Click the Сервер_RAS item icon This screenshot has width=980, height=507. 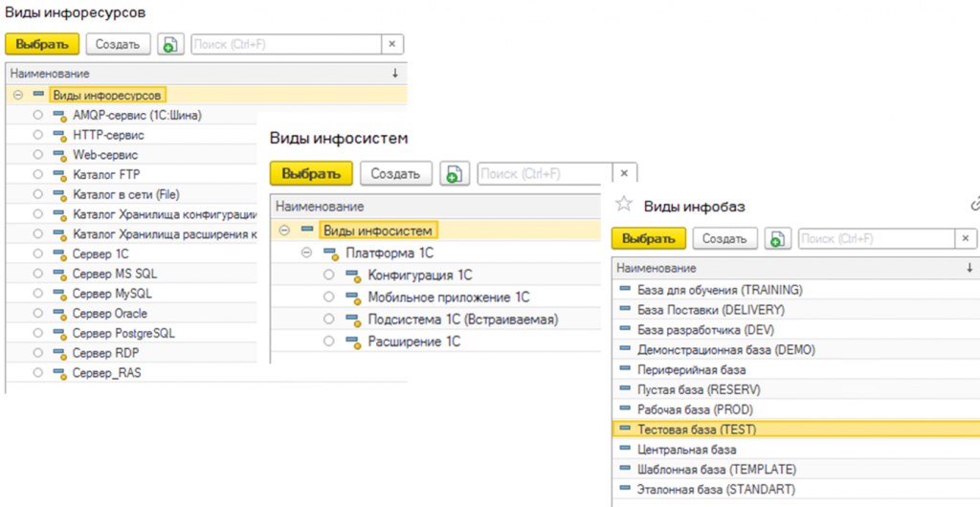click(59, 375)
